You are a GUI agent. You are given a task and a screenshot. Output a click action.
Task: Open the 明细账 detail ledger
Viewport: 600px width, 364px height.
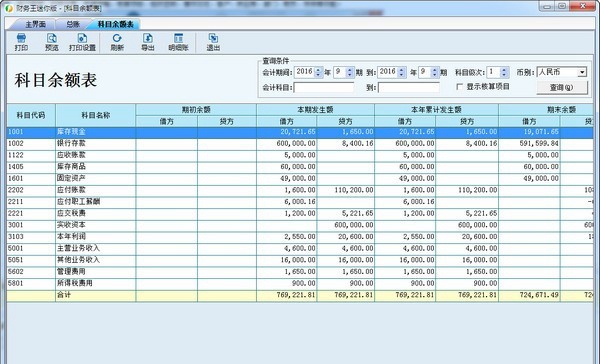(178, 42)
